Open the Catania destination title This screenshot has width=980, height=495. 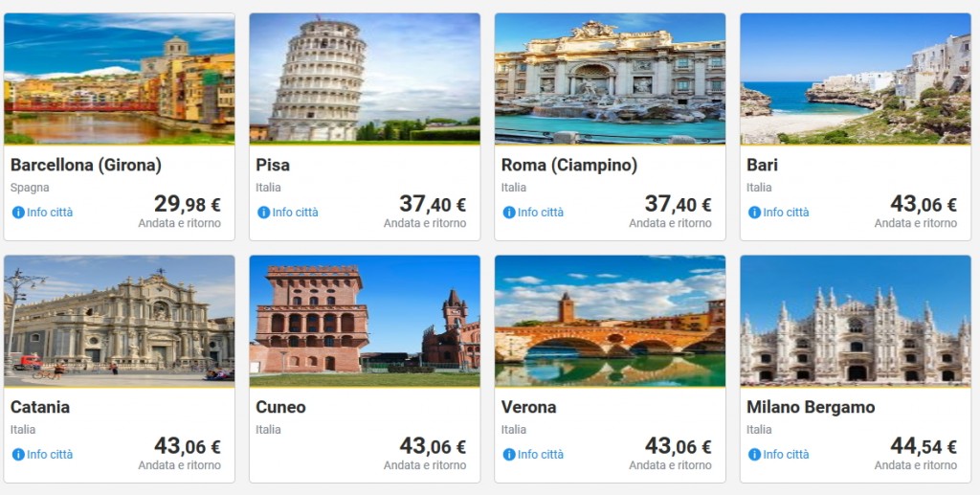(x=40, y=407)
